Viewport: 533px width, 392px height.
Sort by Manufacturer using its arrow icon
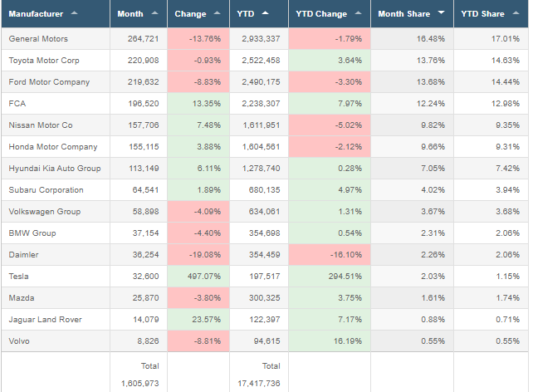pyautogui.click(x=74, y=13)
